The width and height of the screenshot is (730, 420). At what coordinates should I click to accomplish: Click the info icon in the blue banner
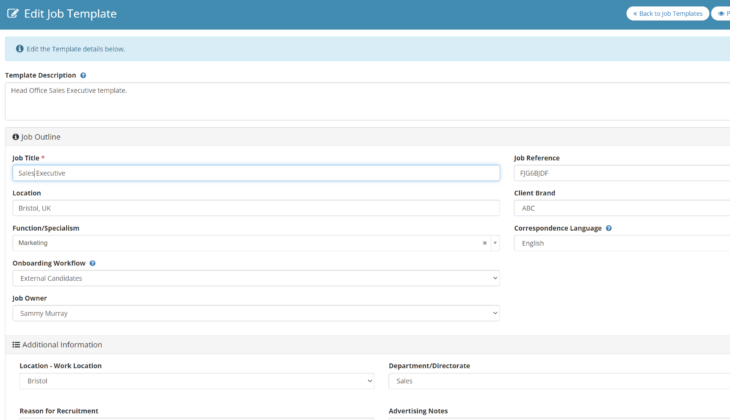19,48
